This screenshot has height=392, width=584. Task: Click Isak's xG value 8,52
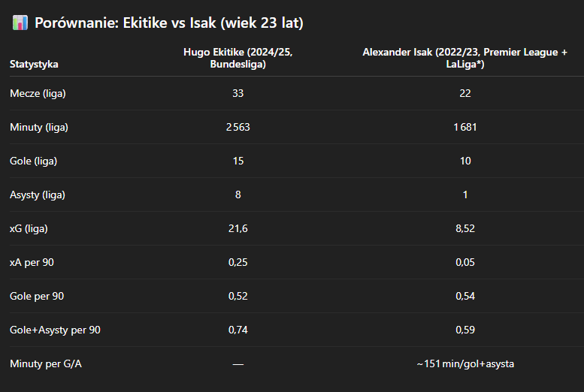[464, 228]
